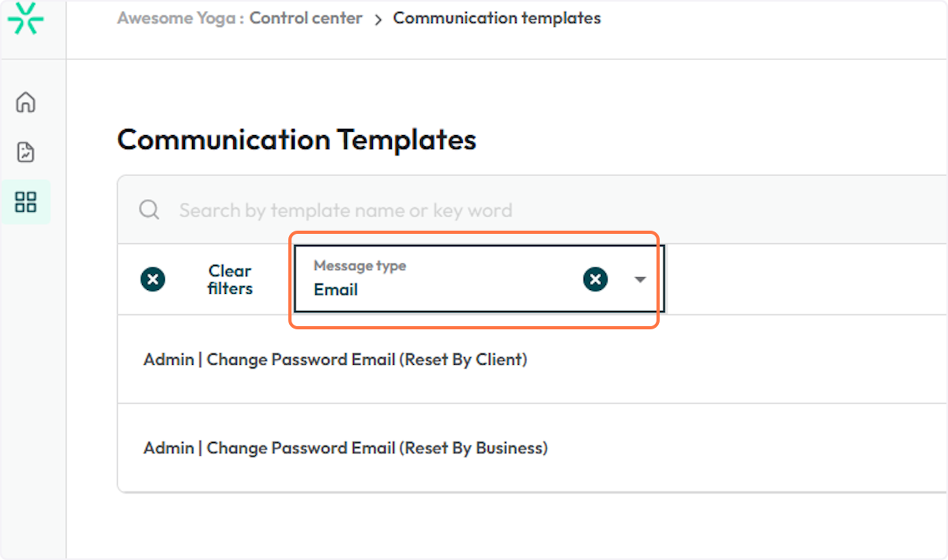The width and height of the screenshot is (948, 560).
Task: Open Change Password Email (Reset By Business) template
Action: (x=345, y=449)
